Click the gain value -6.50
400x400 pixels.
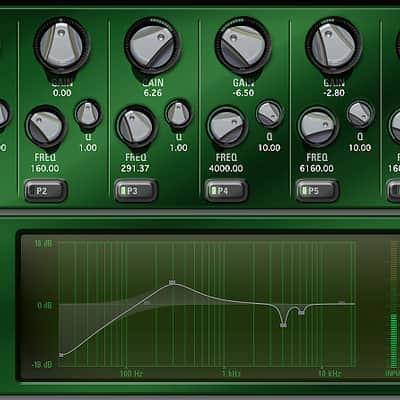(243, 93)
